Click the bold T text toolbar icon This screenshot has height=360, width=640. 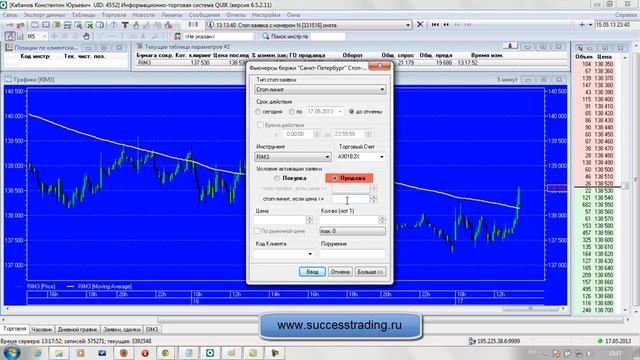pos(125,25)
